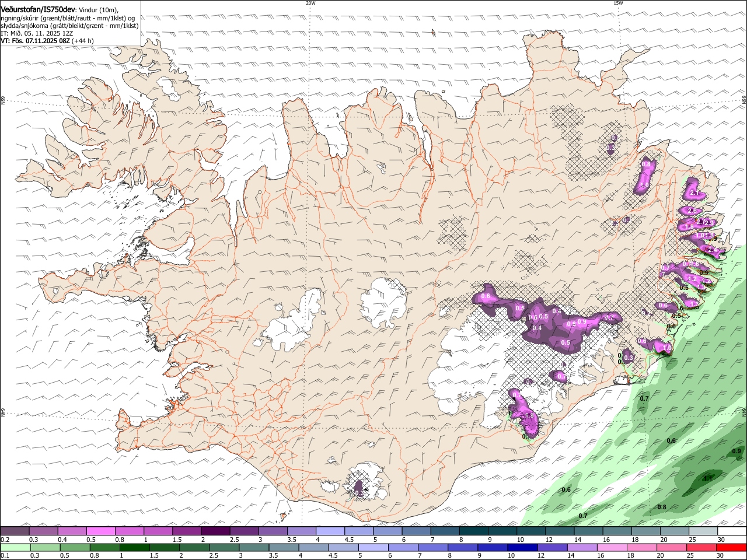Pick the top-row legend swatch labeled 20
The height and width of the screenshot is (560, 747).
pos(674,531)
